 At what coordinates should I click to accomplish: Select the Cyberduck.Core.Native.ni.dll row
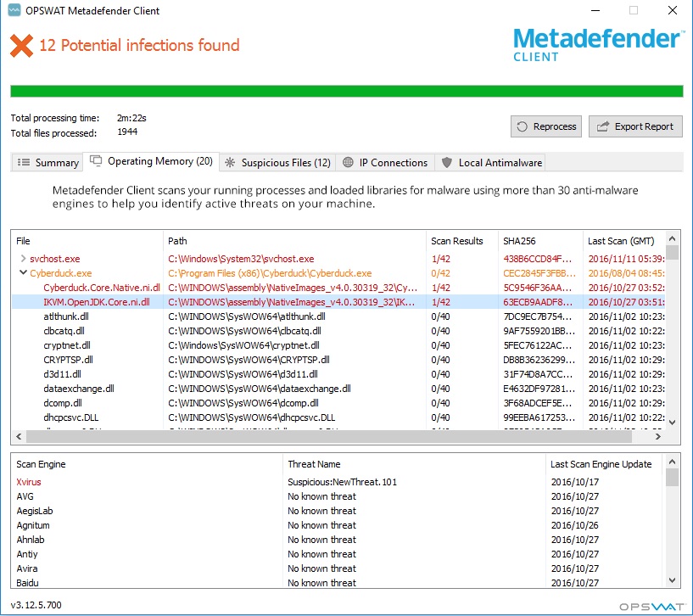pos(338,288)
